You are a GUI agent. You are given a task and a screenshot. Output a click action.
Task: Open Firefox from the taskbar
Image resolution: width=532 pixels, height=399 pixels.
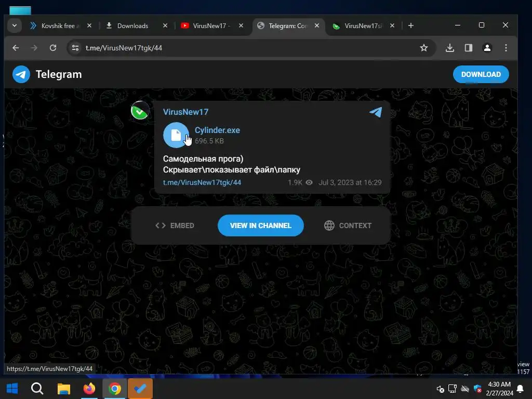[89, 389]
